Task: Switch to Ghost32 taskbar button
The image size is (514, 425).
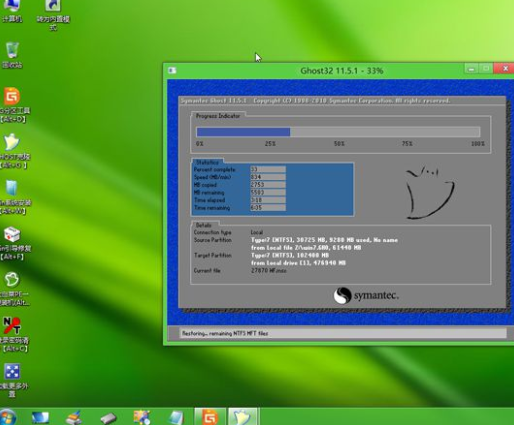Action: coord(243,417)
